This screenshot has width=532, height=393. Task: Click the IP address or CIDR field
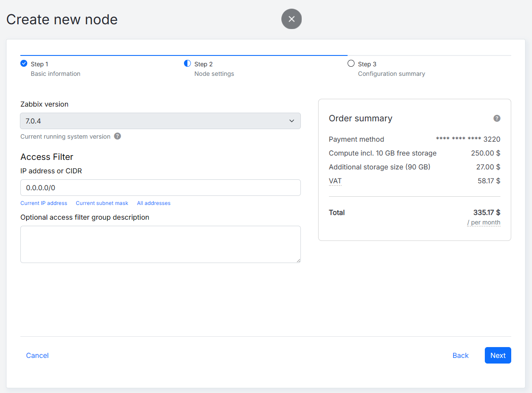160,188
